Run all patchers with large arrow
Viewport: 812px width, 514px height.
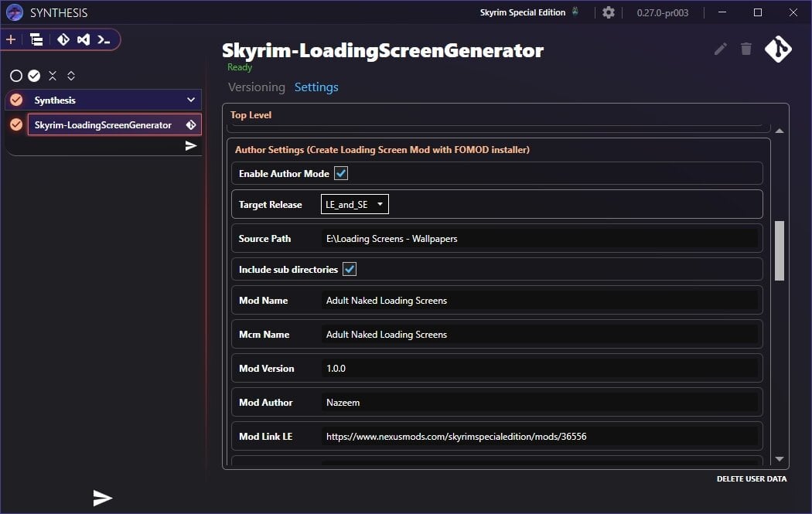[103, 498]
